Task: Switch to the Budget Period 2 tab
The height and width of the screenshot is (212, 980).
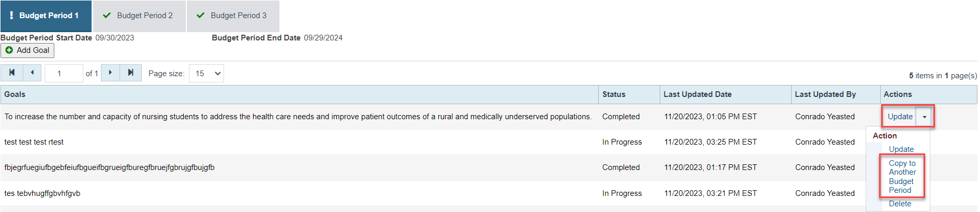Action: coord(139,16)
